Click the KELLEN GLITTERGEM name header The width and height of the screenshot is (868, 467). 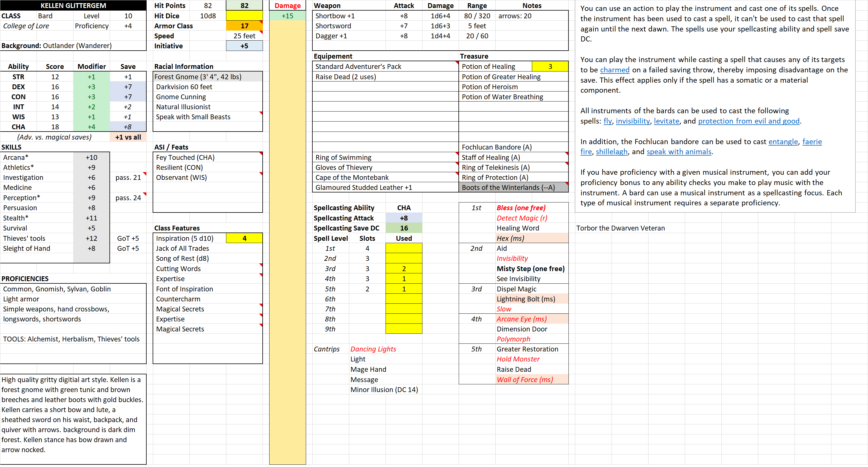pyautogui.click(x=73, y=5)
